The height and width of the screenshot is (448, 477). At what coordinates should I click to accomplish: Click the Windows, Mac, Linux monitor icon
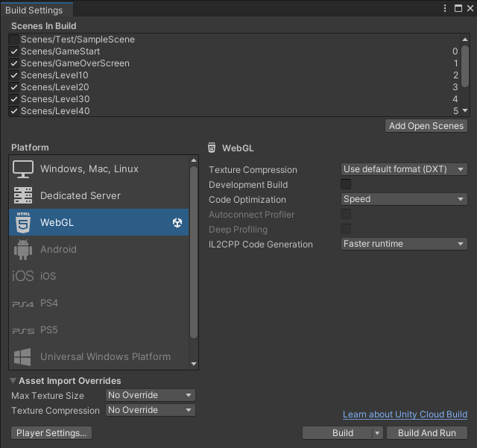(x=23, y=169)
